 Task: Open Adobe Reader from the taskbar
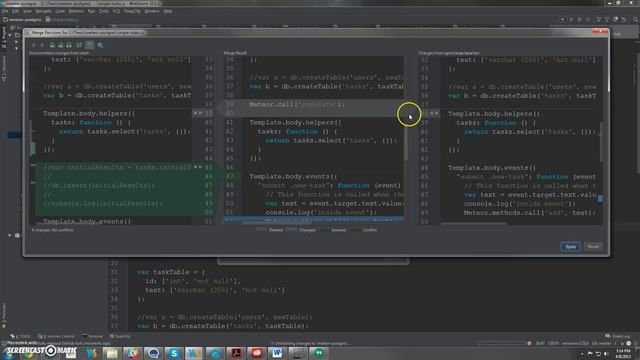pos(236,353)
